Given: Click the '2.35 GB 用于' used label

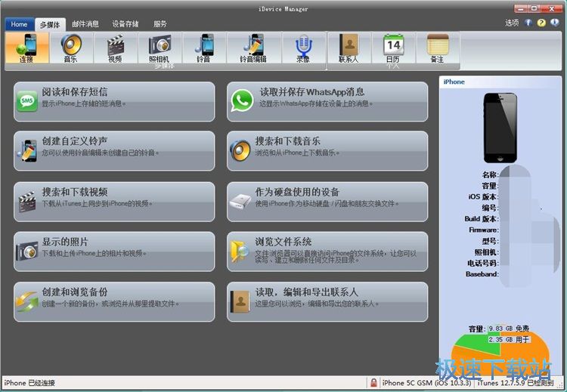Looking at the screenshot, I should 509,340.
